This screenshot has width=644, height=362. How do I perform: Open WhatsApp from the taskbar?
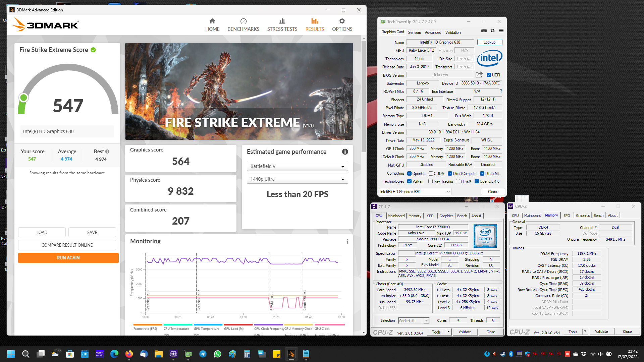pos(218,354)
